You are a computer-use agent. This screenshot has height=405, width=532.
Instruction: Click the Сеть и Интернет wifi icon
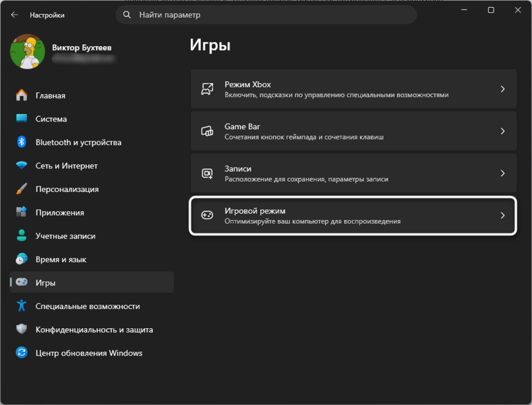click(21, 165)
